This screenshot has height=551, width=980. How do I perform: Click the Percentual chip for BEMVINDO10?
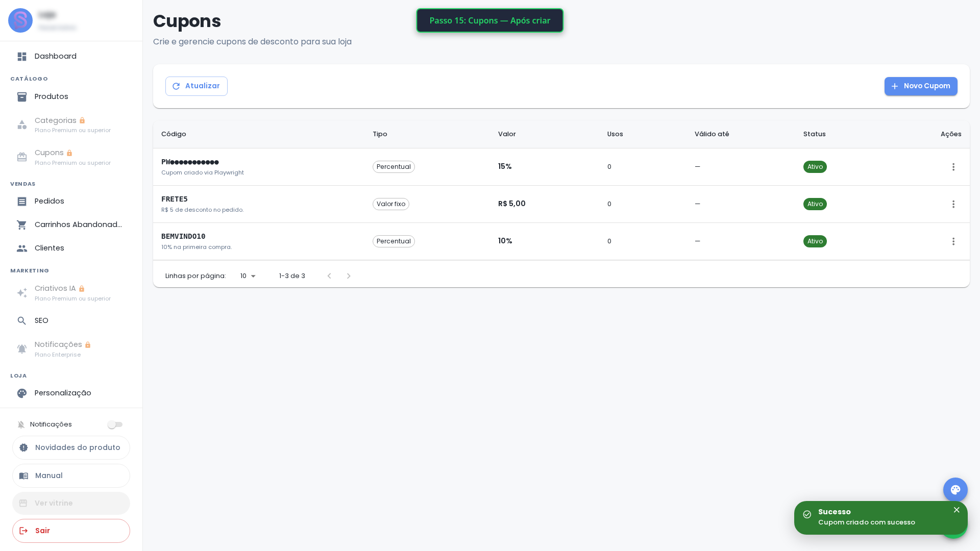[394, 241]
